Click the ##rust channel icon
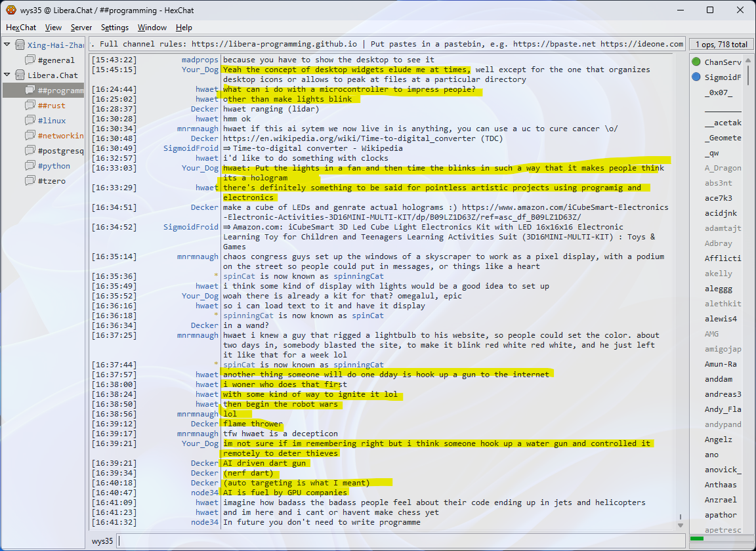This screenshot has width=756, height=551. pyautogui.click(x=30, y=106)
